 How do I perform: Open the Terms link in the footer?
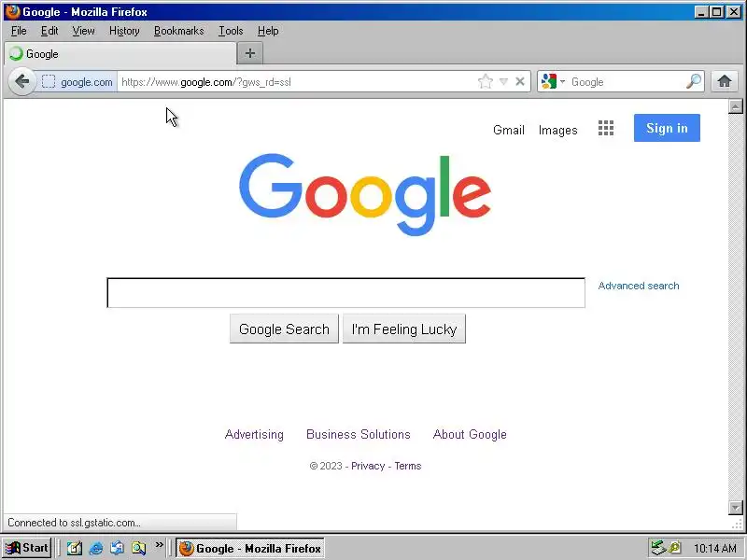(408, 466)
